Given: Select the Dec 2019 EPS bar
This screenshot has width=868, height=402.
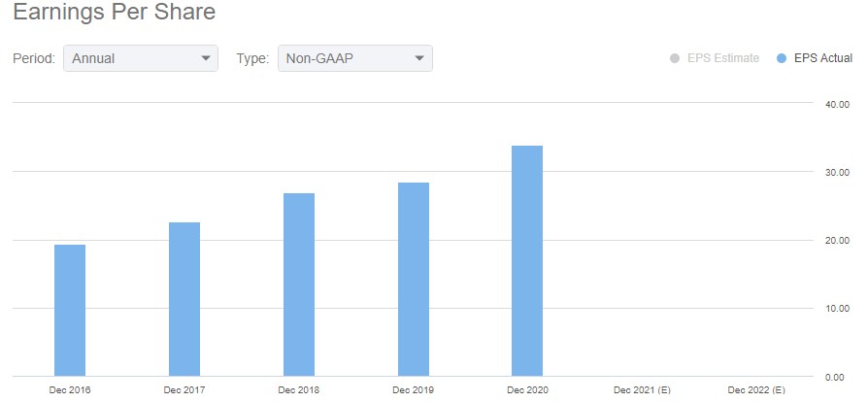Looking at the screenshot, I should (x=414, y=280).
